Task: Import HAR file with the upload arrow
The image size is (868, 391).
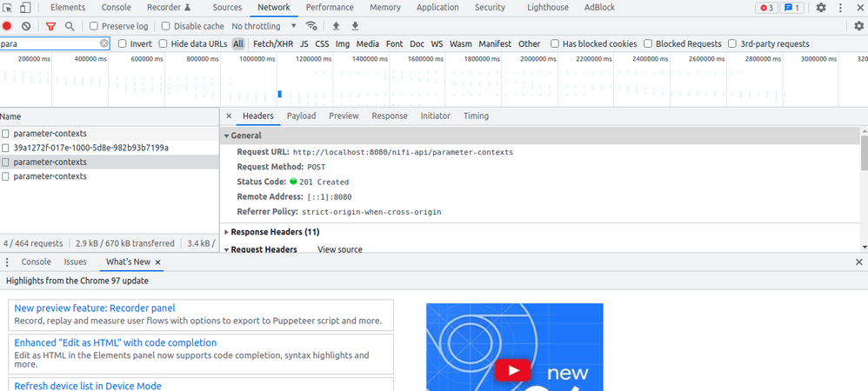Action: [x=336, y=26]
